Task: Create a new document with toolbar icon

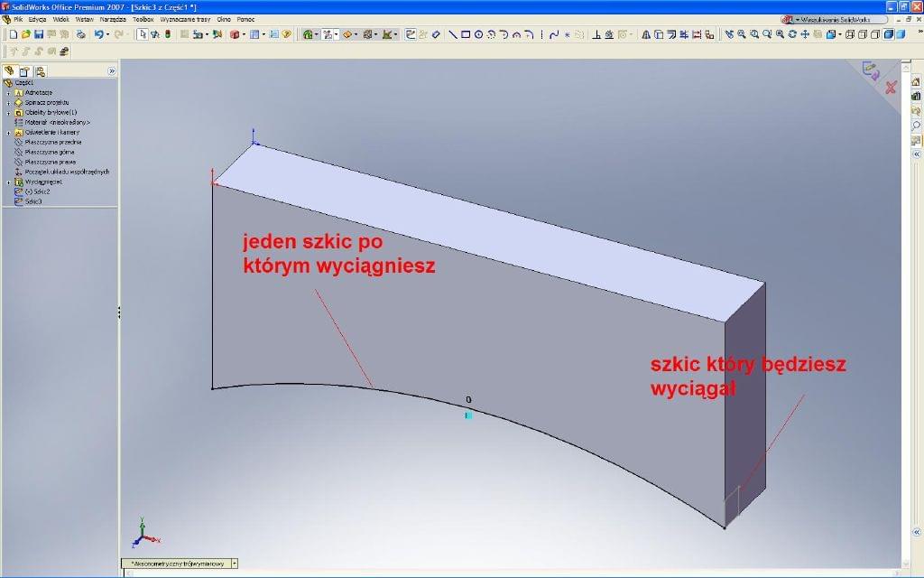Action: (x=13, y=35)
